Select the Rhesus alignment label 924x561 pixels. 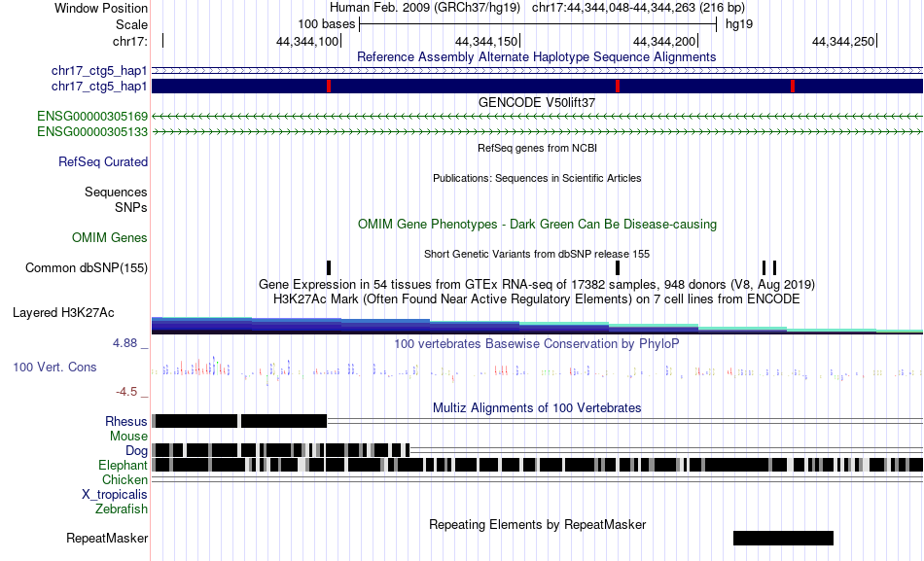[x=126, y=421]
